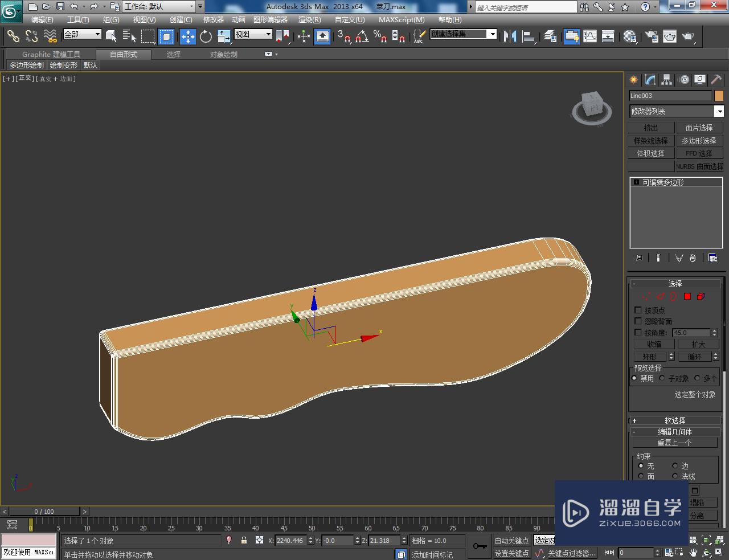This screenshot has height=560, width=729.
Task: Switch to the Create command panel tab
Action: click(634, 80)
